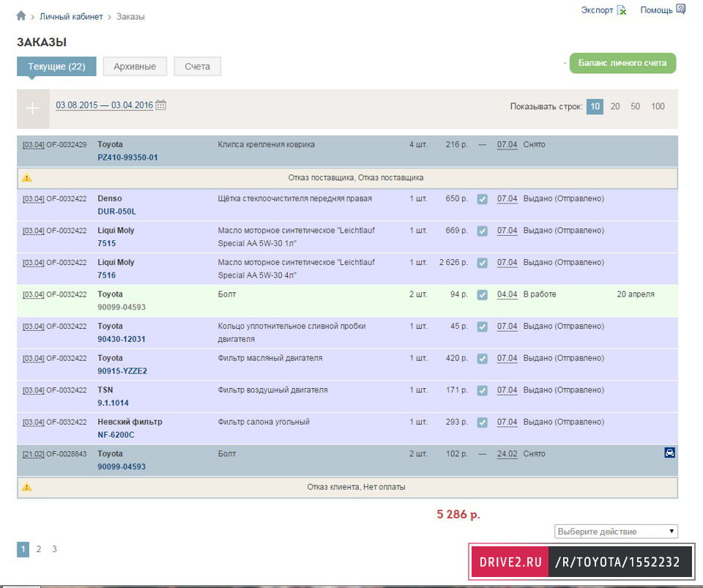
Task: Show 50 rows per page
Action: [x=636, y=107]
